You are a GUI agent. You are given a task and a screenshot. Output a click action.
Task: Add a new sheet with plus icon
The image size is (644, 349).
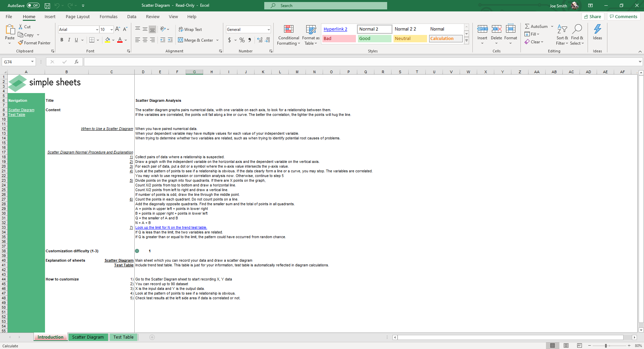click(x=152, y=337)
